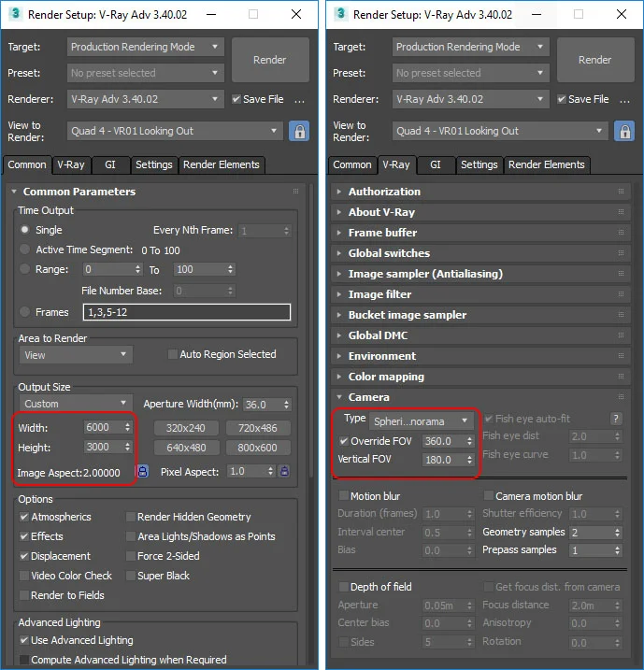Switch to Common tab in right window

coord(352,165)
